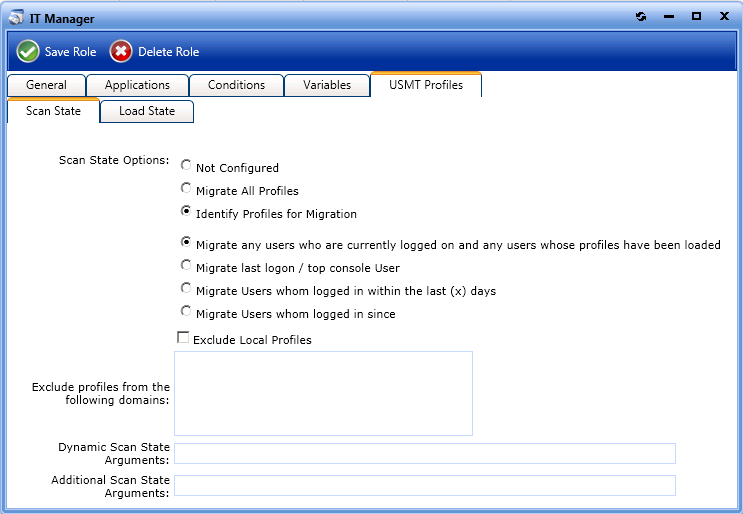Select Identify Profiles for Migration radio button
This screenshot has height=514, width=743.
coord(186,211)
